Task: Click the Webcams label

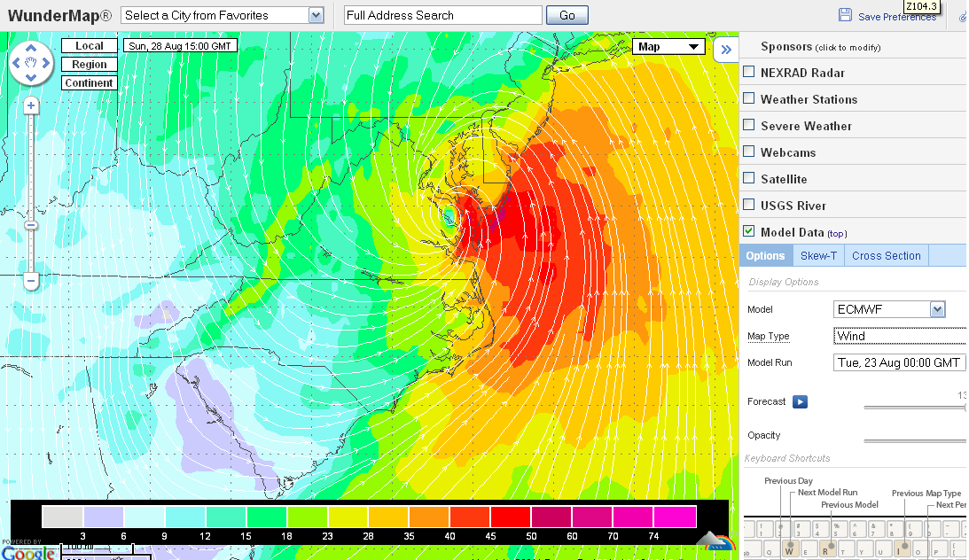Action: [x=788, y=152]
